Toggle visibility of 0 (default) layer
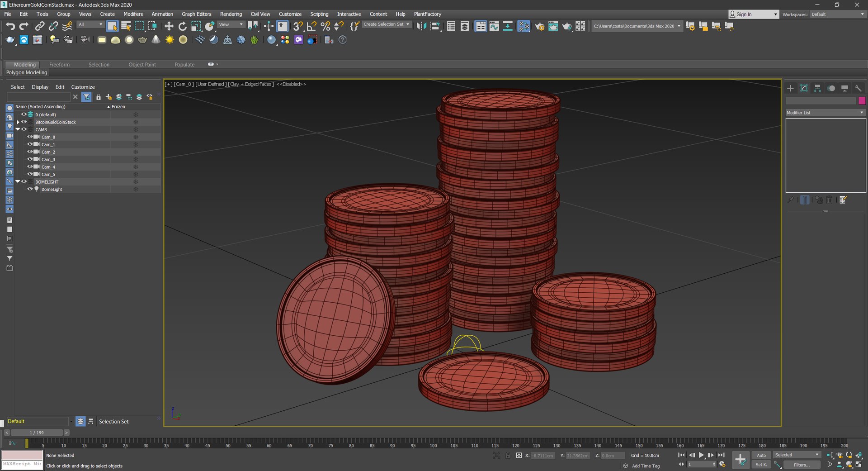Screen dimensions: 868x471 tap(24, 114)
